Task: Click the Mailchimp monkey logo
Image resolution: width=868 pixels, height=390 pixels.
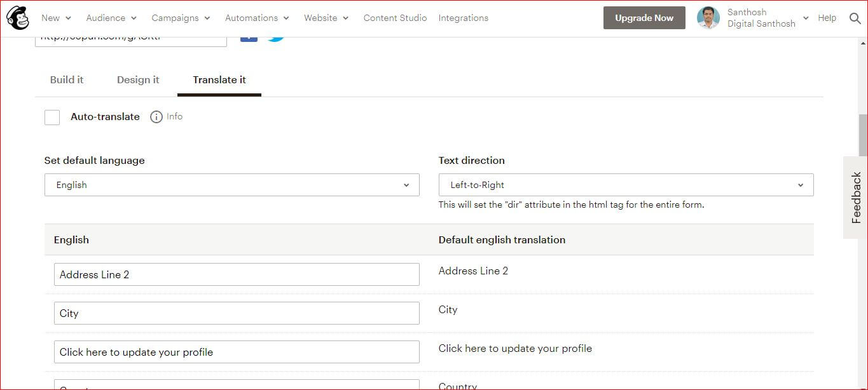Action: tap(18, 18)
